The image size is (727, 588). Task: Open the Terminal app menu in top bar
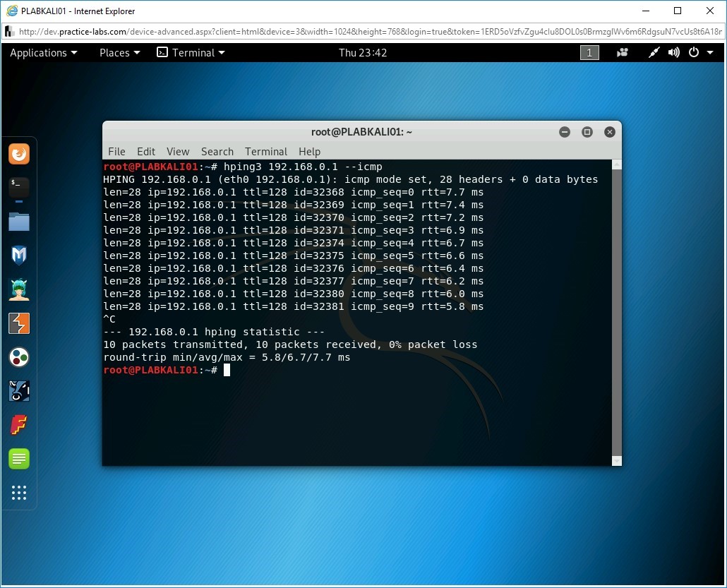point(191,53)
